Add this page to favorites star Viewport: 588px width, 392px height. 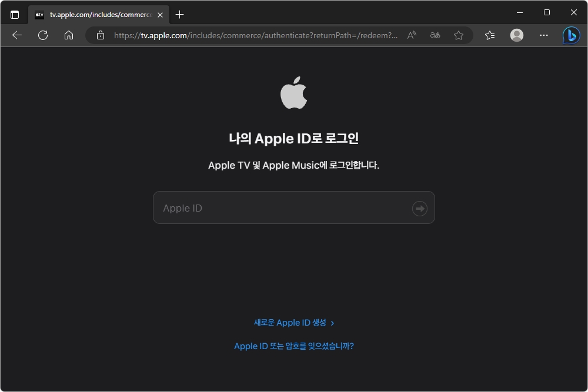[458, 35]
